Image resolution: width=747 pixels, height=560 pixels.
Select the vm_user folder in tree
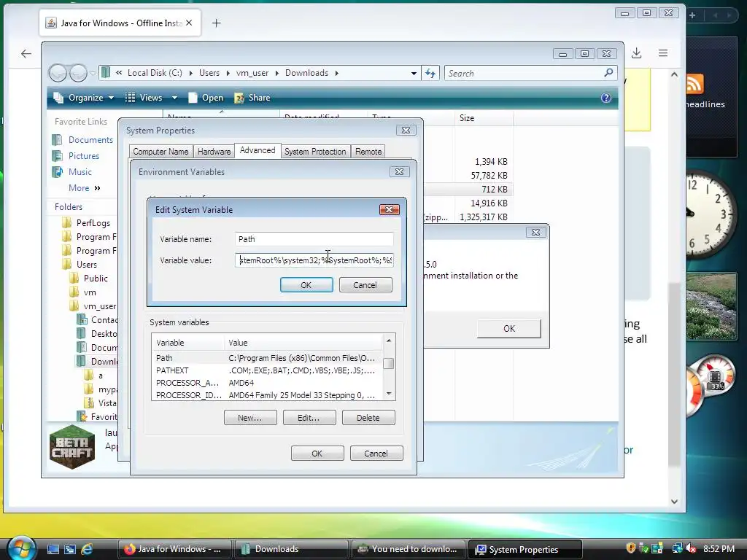(99, 306)
